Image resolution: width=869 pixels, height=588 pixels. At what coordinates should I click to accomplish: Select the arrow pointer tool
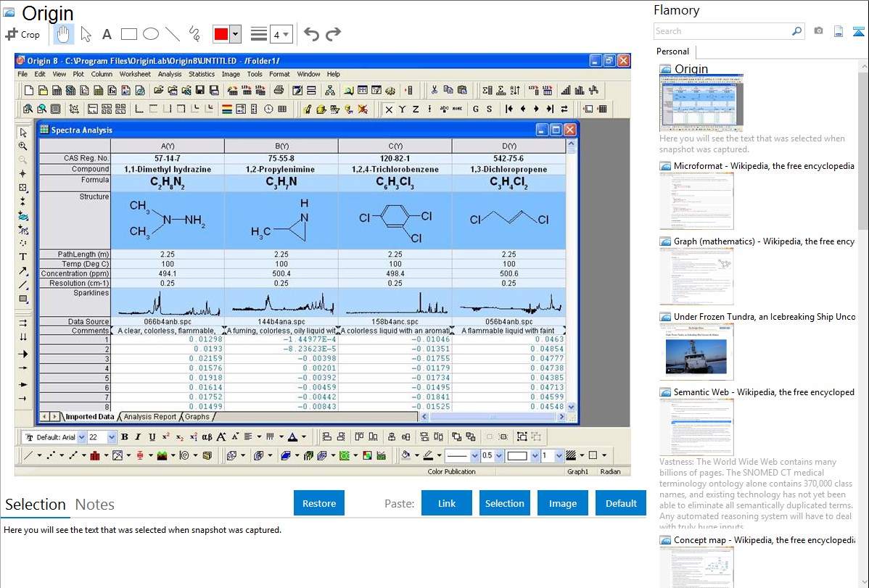pyautogui.click(x=86, y=34)
